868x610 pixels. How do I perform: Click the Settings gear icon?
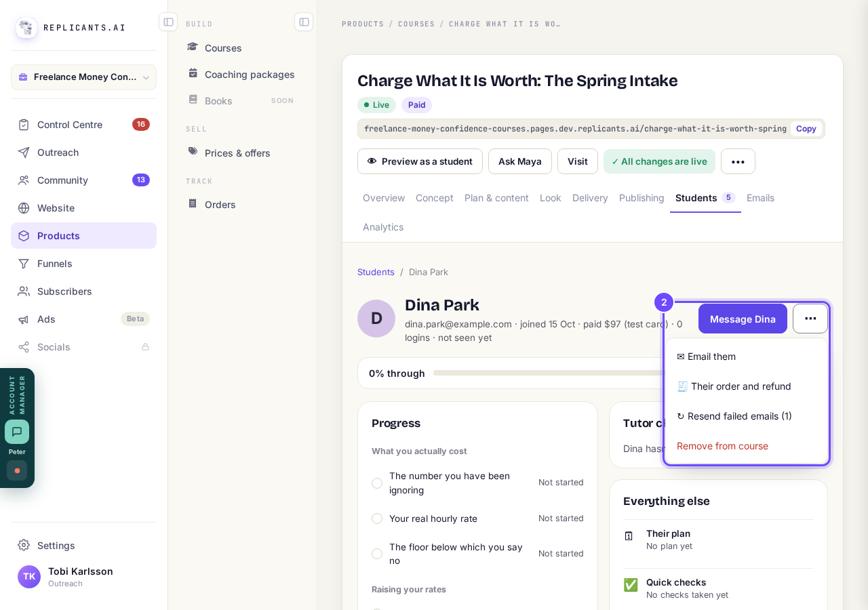tap(24, 546)
